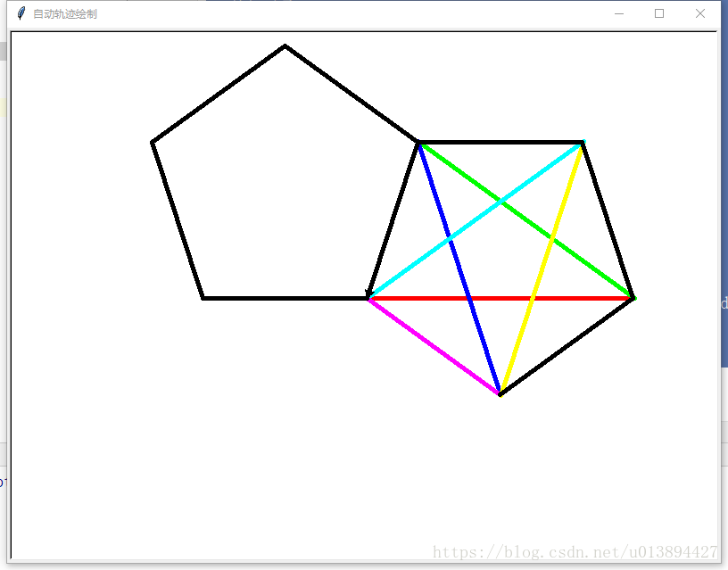
Task: Maximize the 自动轨迹绘制 window
Action: (659, 14)
